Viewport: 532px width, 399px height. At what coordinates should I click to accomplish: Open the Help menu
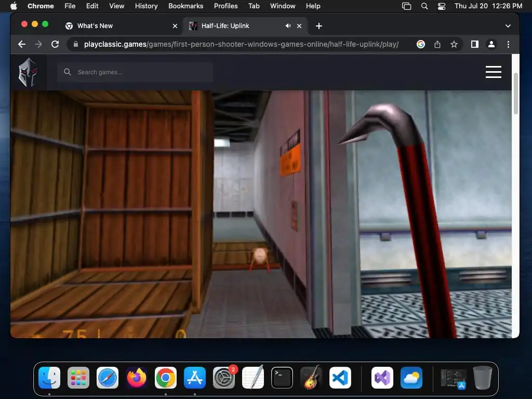pyautogui.click(x=313, y=6)
